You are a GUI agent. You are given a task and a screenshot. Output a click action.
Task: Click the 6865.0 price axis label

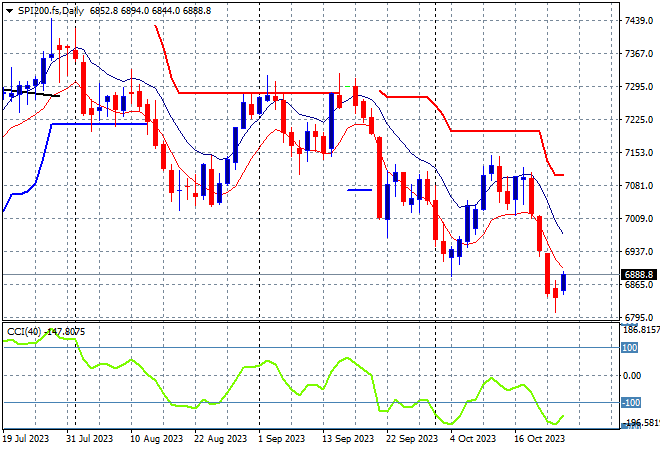(x=639, y=285)
